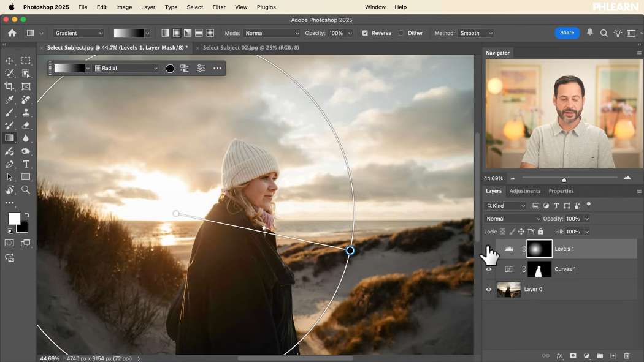Select the Path Selection arrow tool
The width and height of the screenshot is (644, 362).
(x=9, y=177)
